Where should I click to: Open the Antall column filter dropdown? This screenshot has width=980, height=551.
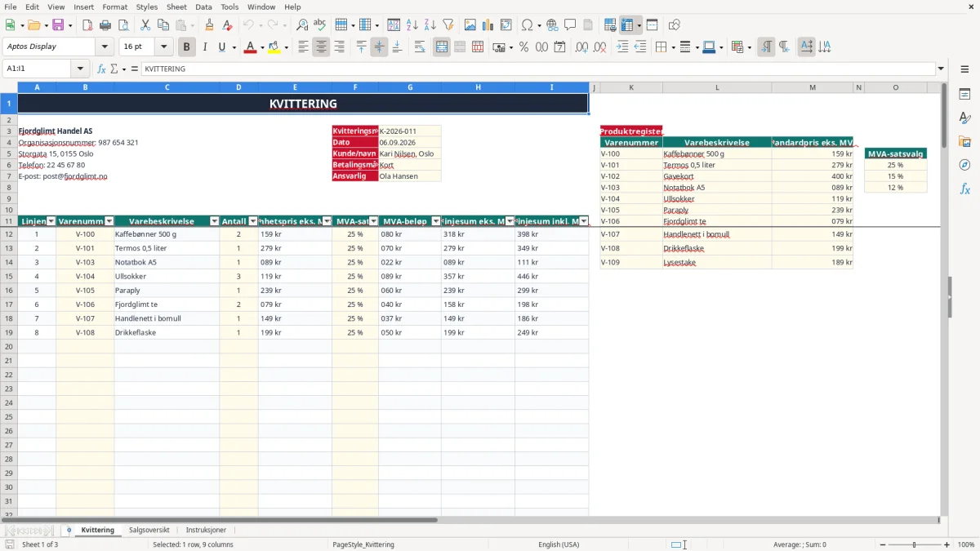[253, 221]
